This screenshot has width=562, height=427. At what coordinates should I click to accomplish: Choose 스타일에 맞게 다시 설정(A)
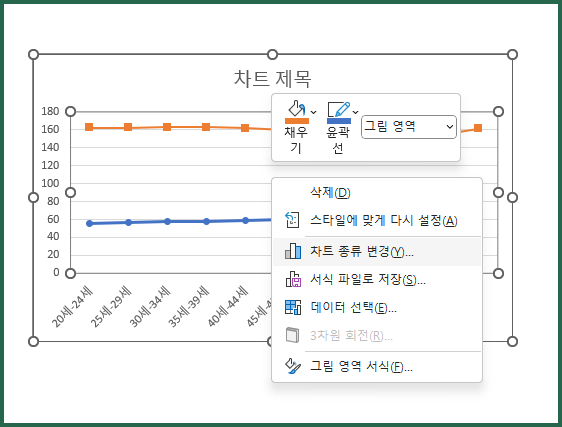pyautogui.click(x=377, y=220)
